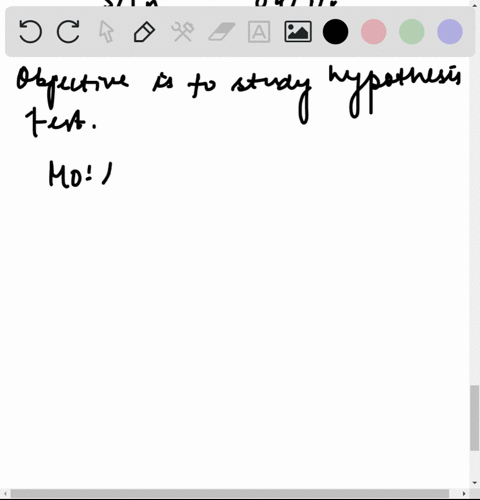Viewport: 480px width, 500px height.
Task: Select the pointer selection tool
Action: click(x=106, y=32)
